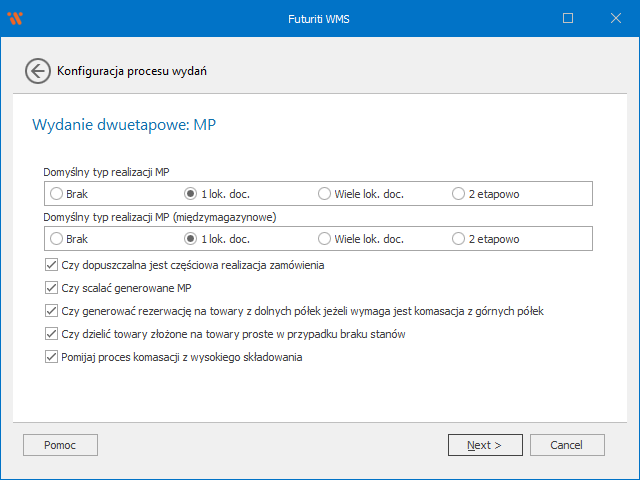Toggle partial order realization checkbox

tap(52, 266)
